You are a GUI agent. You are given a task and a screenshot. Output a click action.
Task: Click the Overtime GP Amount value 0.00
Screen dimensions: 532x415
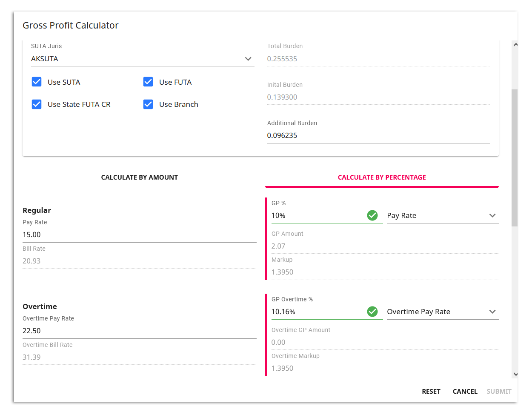click(x=278, y=342)
